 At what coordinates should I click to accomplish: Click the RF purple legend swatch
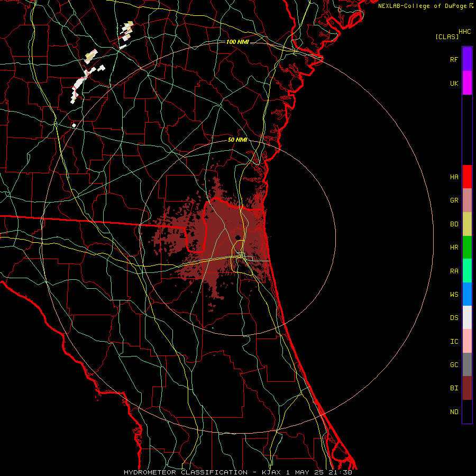tap(467, 59)
